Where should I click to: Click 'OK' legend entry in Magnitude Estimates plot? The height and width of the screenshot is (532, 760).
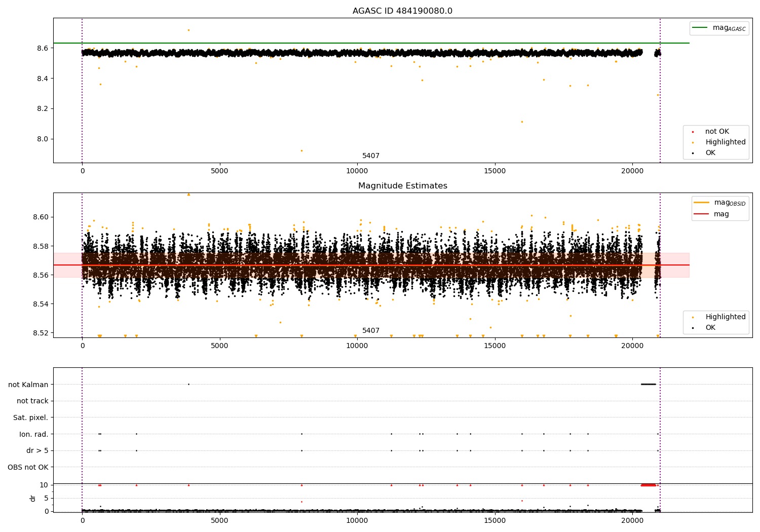coord(710,328)
